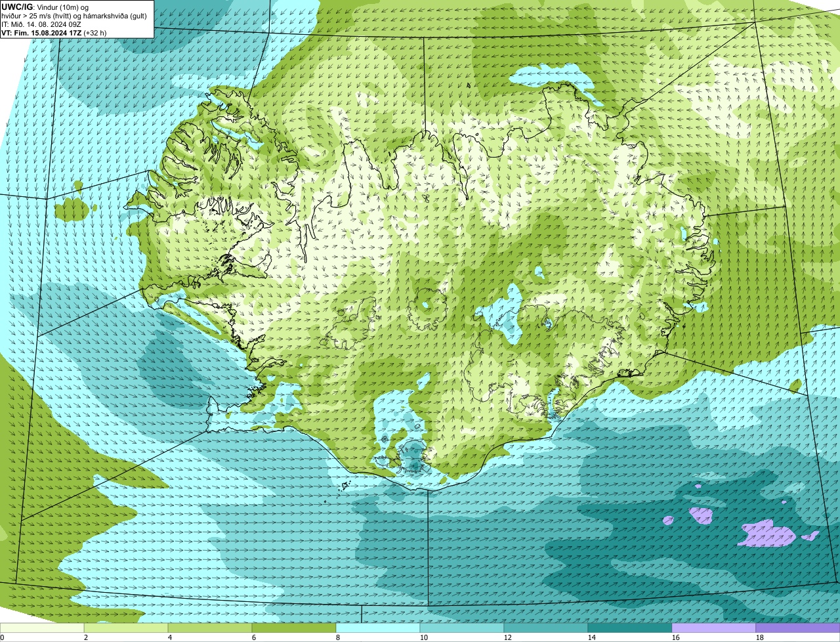Click the "VT: Fim. 15.08.2024 17Z (+32 h)" line

click(54, 32)
